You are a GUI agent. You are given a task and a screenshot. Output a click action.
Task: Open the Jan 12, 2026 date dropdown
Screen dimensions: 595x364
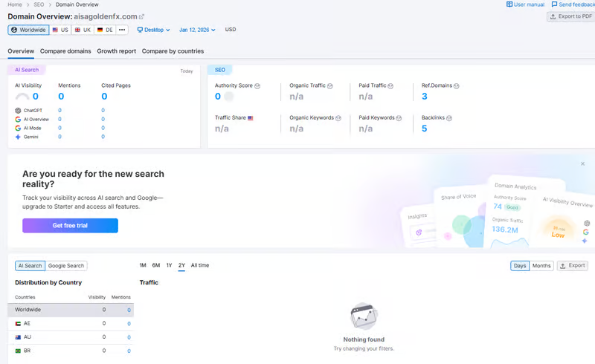point(197,30)
